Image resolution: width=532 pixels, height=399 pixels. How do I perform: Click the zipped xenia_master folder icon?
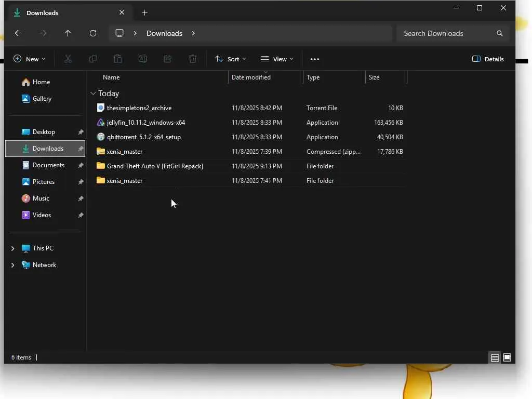pos(100,151)
